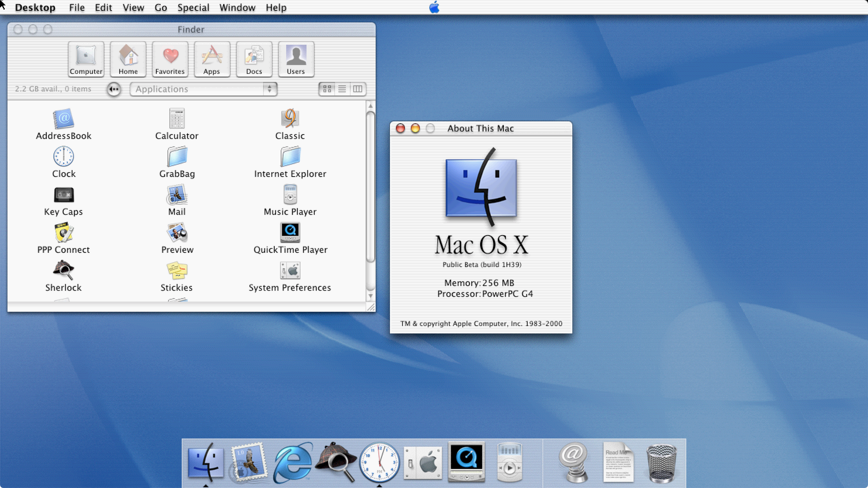Viewport: 868px width, 488px height.
Task: Click the Computer toolbar button
Action: (85, 59)
